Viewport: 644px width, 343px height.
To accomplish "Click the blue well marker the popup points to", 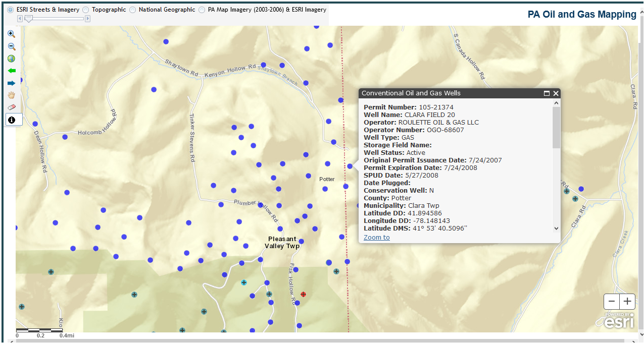I will point(350,166).
